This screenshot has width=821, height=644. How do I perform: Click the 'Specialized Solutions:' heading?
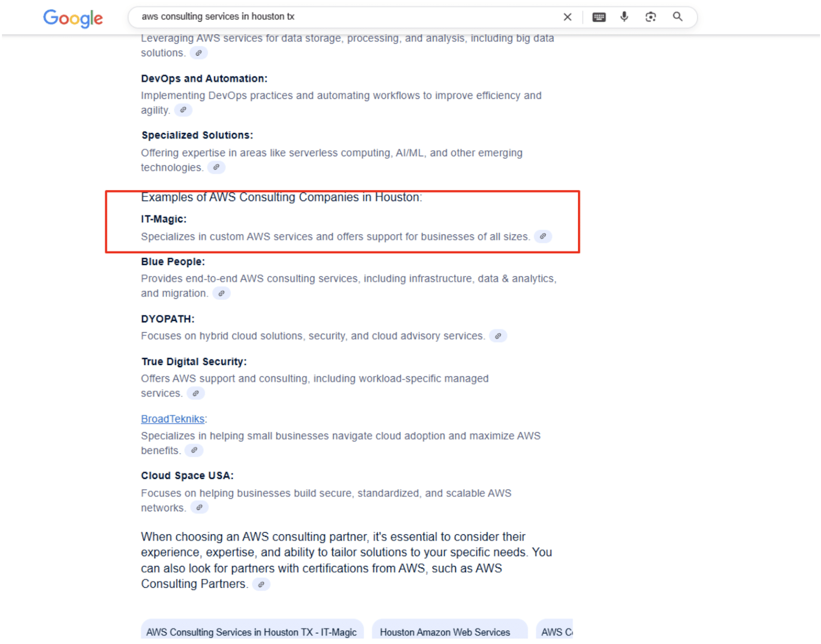[197, 135]
